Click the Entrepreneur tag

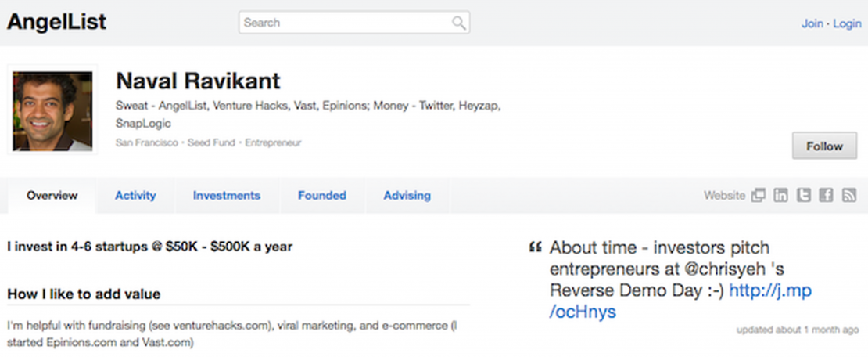coord(274,143)
